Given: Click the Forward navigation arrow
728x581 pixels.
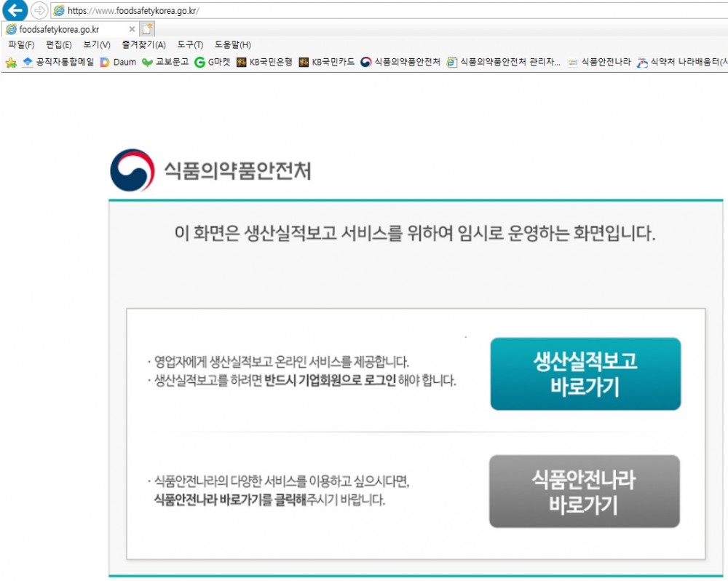Looking at the screenshot, I should (39, 10).
